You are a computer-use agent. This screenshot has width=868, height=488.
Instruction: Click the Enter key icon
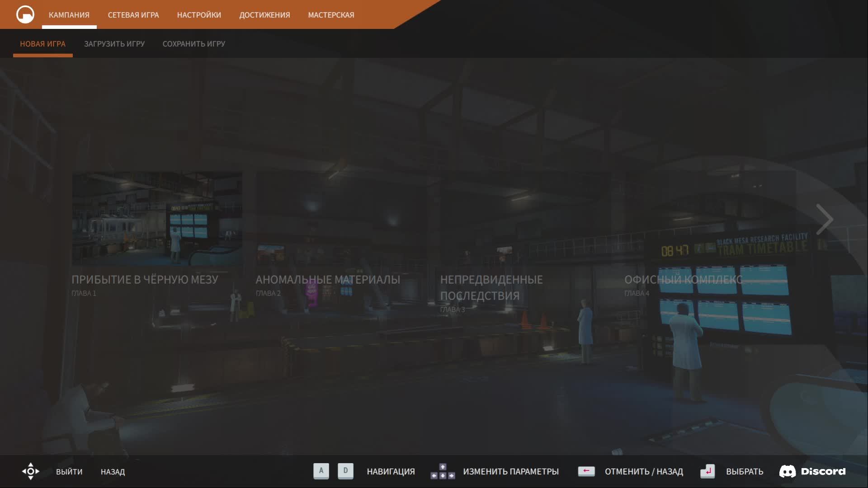(708, 471)
